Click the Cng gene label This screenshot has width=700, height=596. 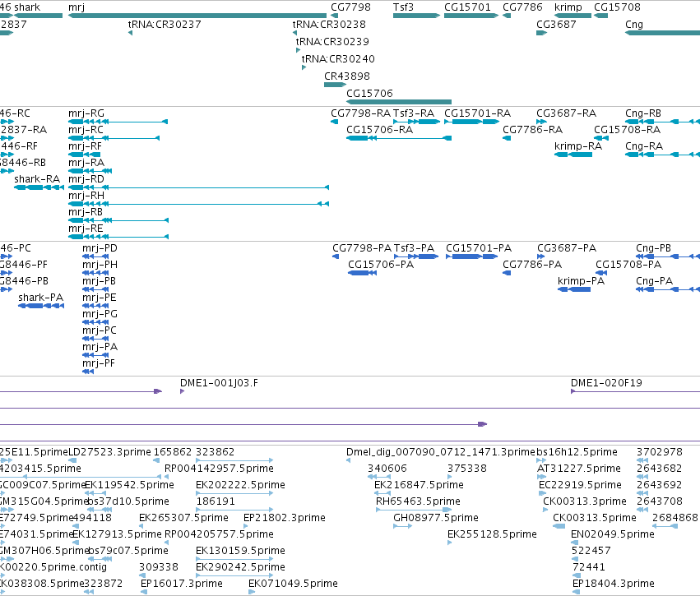click(634, 25)
